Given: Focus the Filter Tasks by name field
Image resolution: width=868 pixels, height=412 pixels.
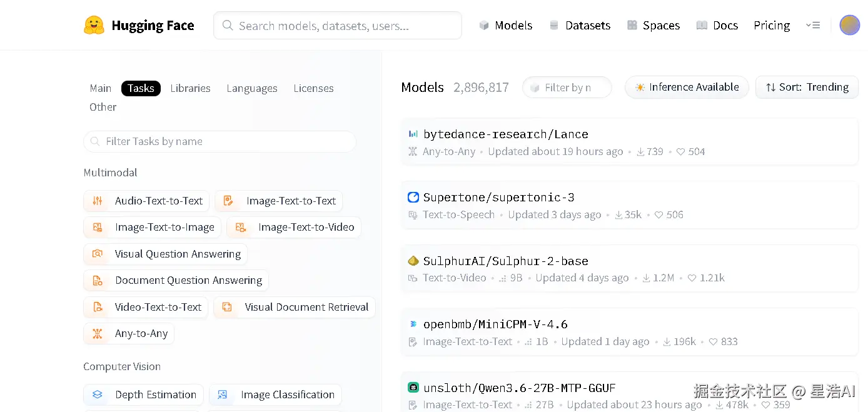Looking at the screenshot, I should [x=220, y=141].
